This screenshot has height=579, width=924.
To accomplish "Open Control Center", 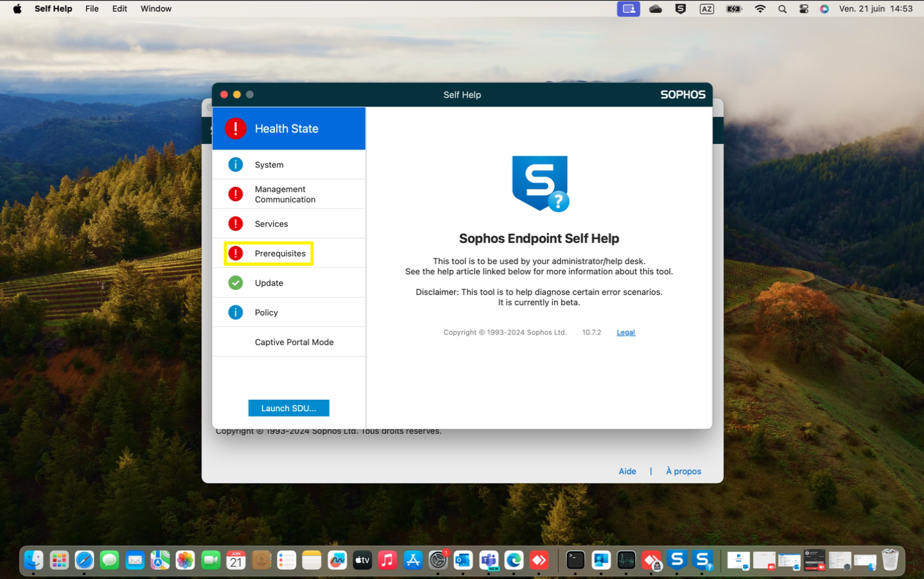I will (x=804, y=9).
